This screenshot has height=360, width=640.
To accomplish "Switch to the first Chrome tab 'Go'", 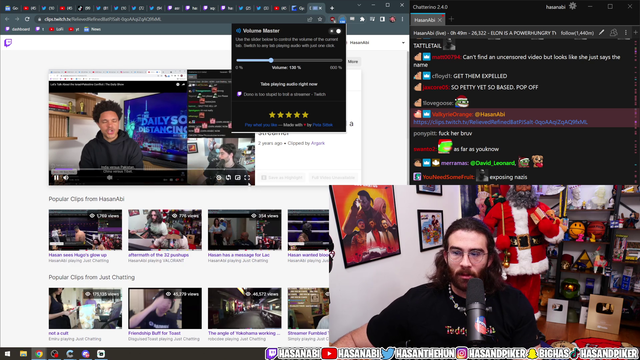I will point(12,8).
